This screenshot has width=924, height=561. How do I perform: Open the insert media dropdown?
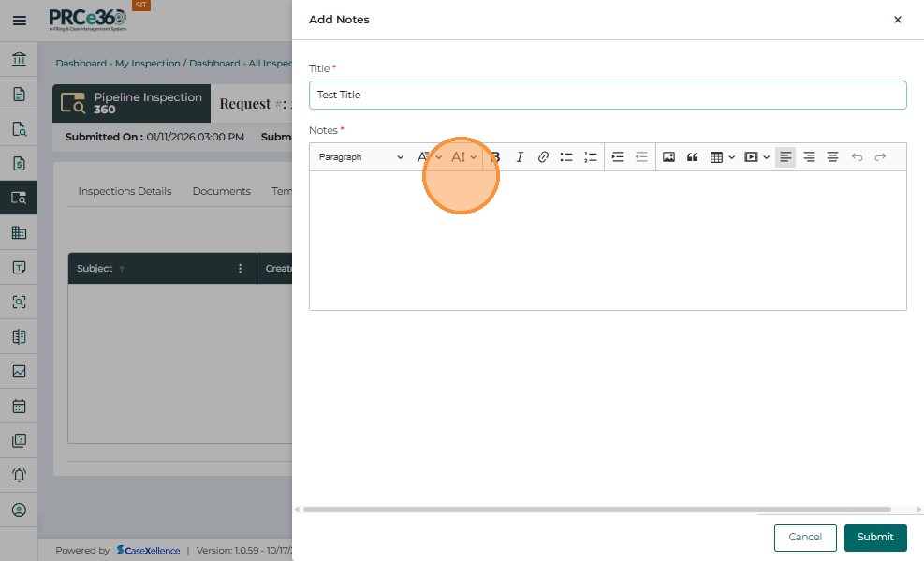[x=756, y=157]
